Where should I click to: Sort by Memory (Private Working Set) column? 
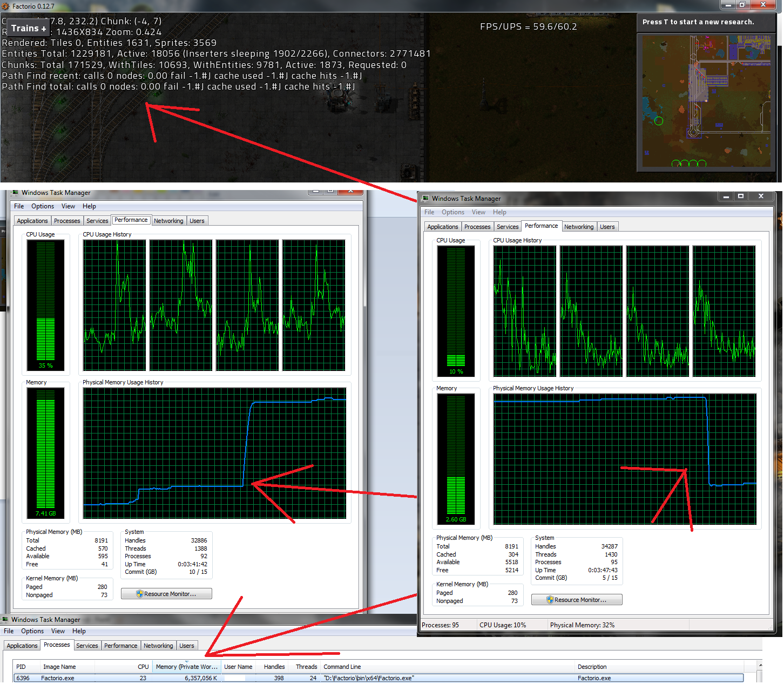[x=187, y=667]
